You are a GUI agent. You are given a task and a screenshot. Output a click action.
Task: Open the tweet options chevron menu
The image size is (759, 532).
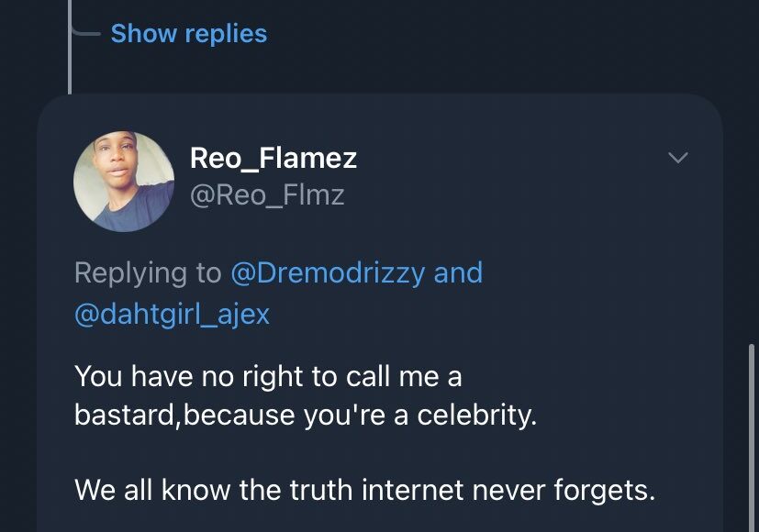[677, 159]
